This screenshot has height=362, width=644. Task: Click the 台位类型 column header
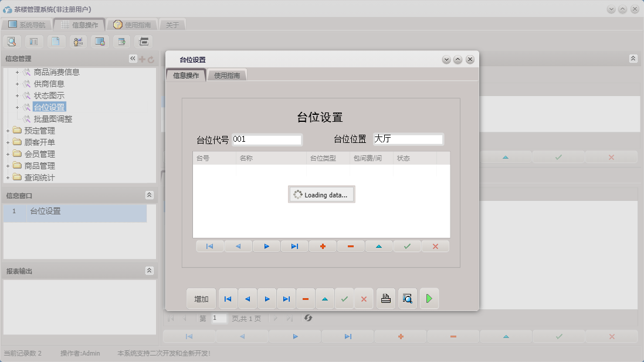(328, 158)
